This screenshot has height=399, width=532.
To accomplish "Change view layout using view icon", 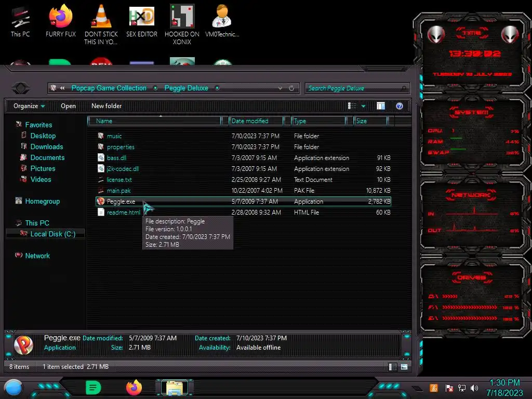I will click(x=352, y=106).
